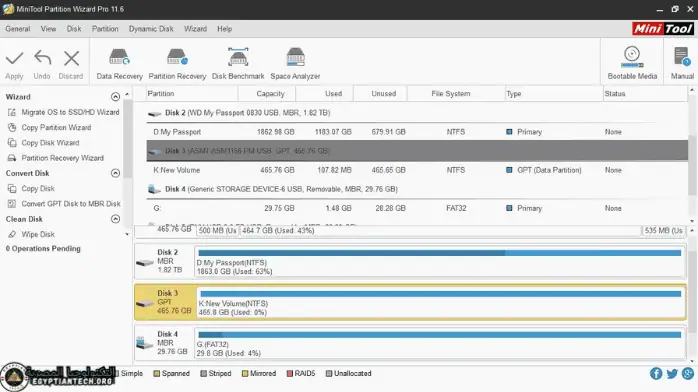Image resolution: width=698 pixels, height=392 pixels.
Task: Click the Copy Disk icon under Convert Disk
Action: [12, 189]
